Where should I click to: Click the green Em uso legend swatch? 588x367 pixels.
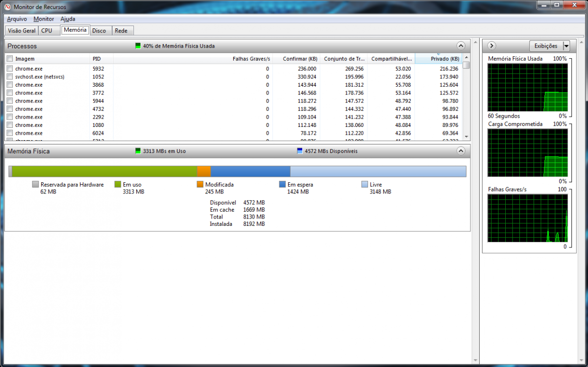point(118,184)
